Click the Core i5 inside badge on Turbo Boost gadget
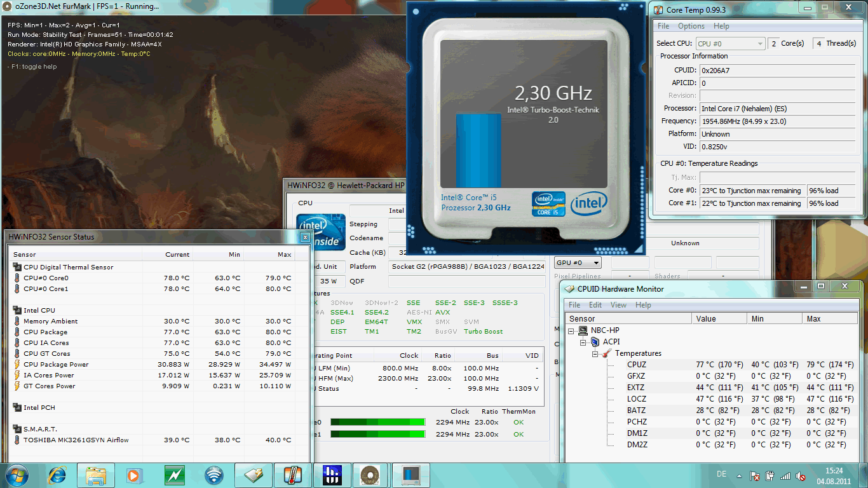 pos(548,204)
